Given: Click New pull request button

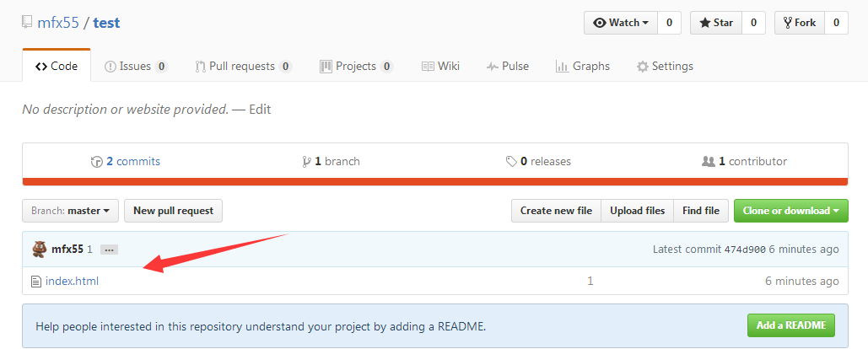Looking at the screenshot, I should click(173, 211).
